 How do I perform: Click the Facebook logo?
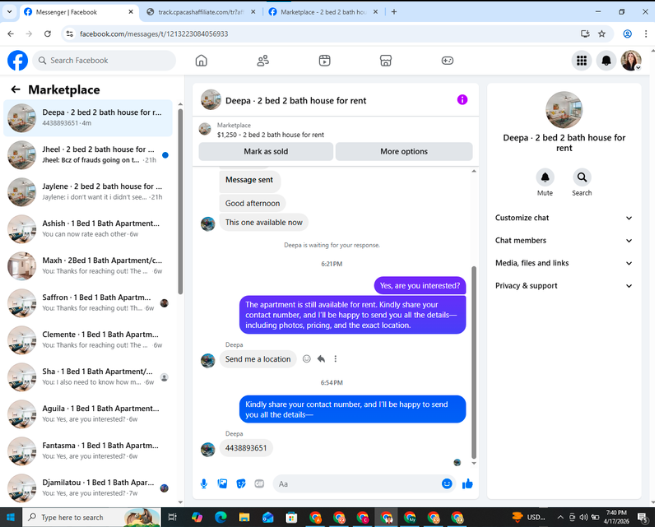(x=18, y=61)
